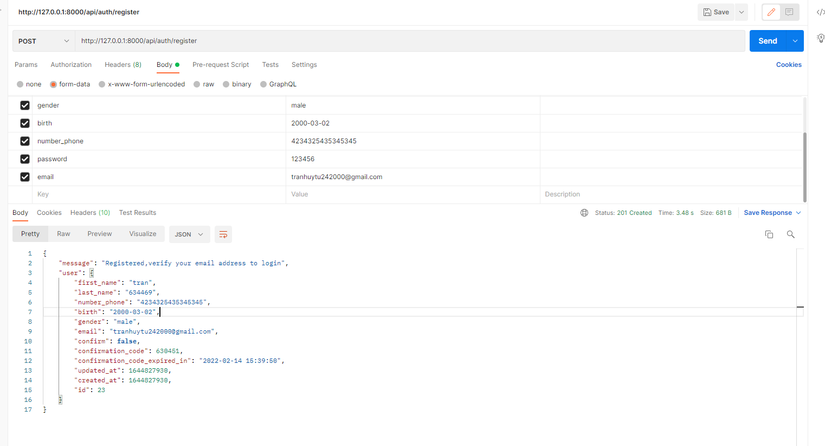Copy the response with the copy icon
Image resolution: width=825 pixels, height=446 pixels.
pos(769,235)
